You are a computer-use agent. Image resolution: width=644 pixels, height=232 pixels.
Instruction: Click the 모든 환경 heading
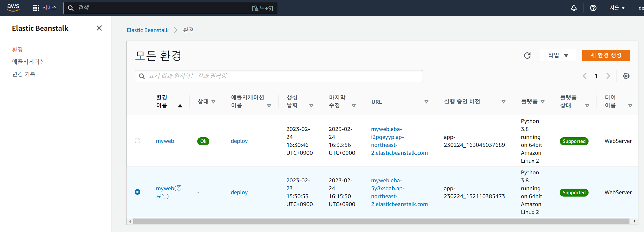pos(158,56)
